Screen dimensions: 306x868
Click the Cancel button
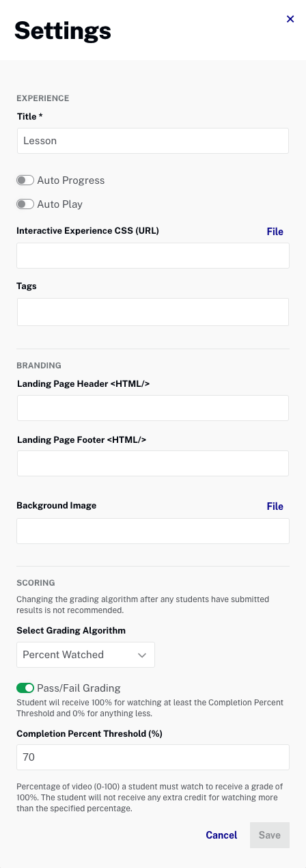tap(221, 835)
